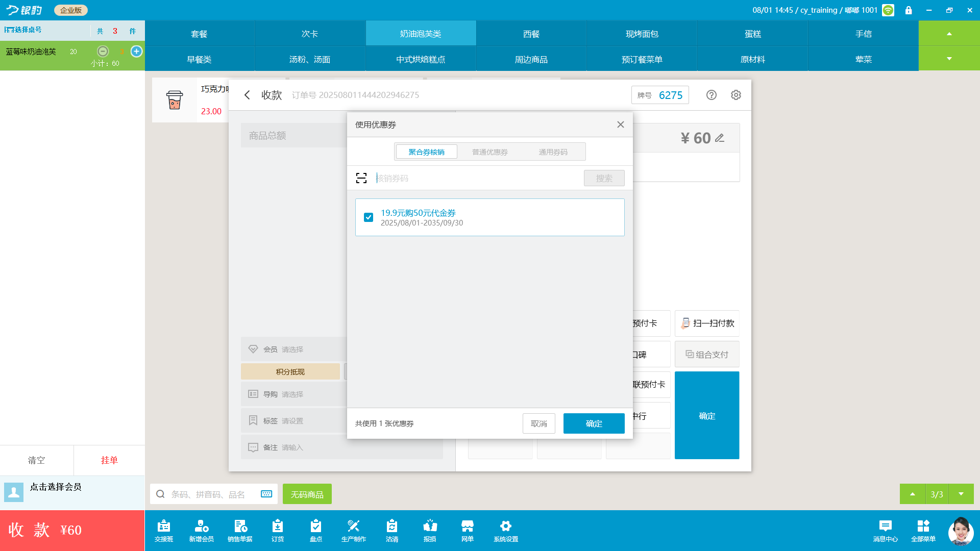
Task: Open 生产制作 production icon
Action: pyautogui.click(x=354, y=531)
